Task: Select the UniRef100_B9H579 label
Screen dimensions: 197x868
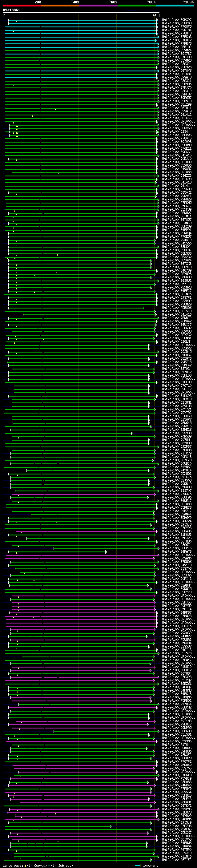Action: point(177,101)
